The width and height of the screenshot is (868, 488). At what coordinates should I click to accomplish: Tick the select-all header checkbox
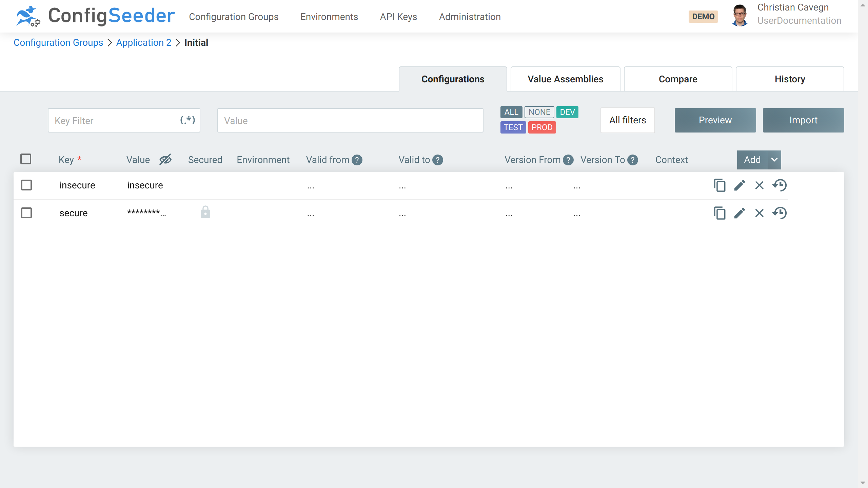point(26,159)
